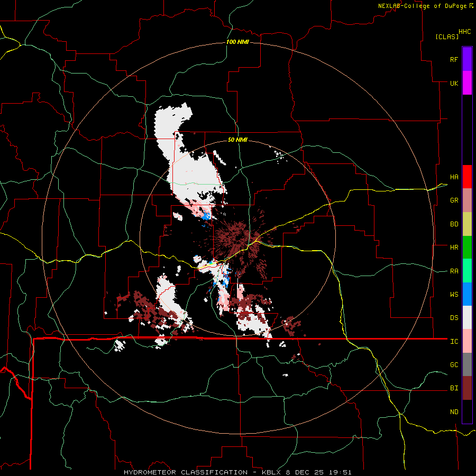
Task: Click the dark brown BI swatch
Action: pos(467,388)
